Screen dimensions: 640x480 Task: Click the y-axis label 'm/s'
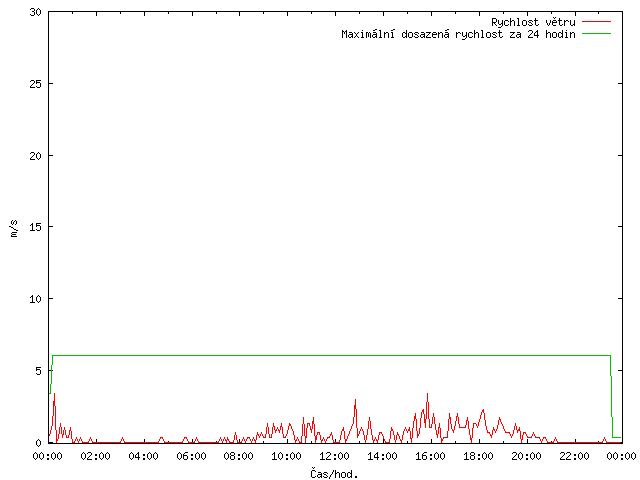click(x=13, y=228)
